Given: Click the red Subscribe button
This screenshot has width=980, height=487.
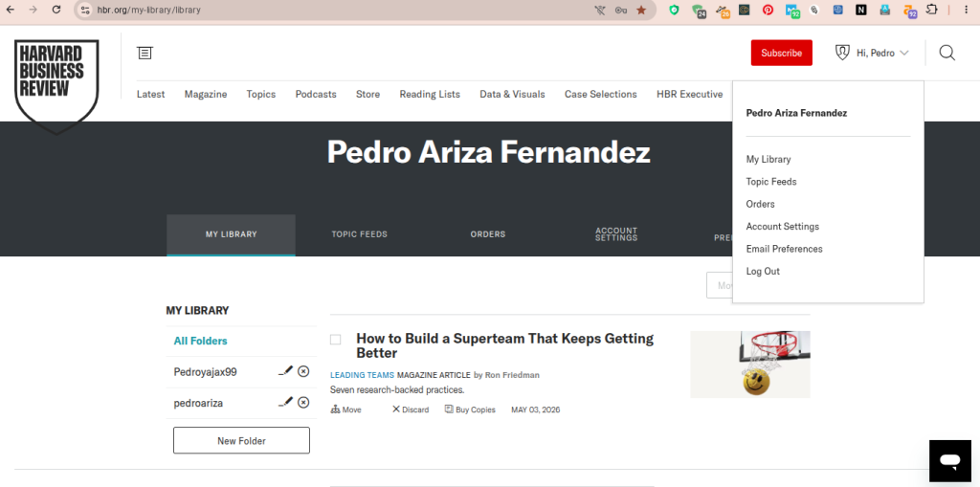Looking at the screenshot, I should pyautogui.click(x=781, y=54).
